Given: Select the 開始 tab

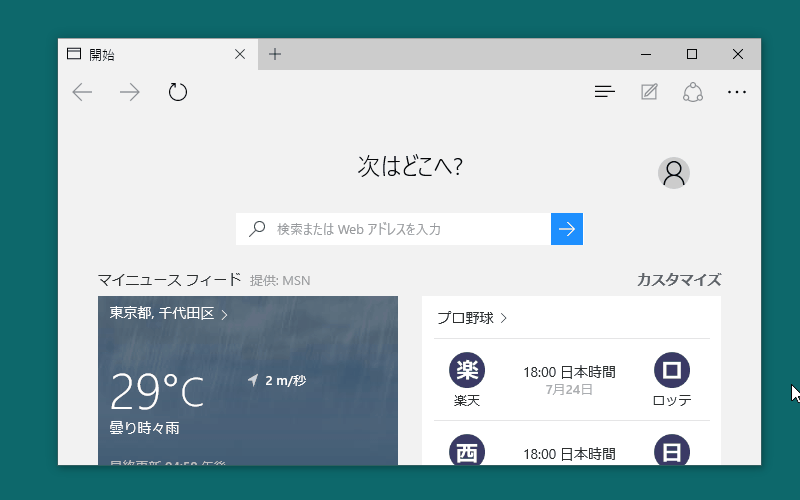Looking at the screenshot, I should point(158,54).
